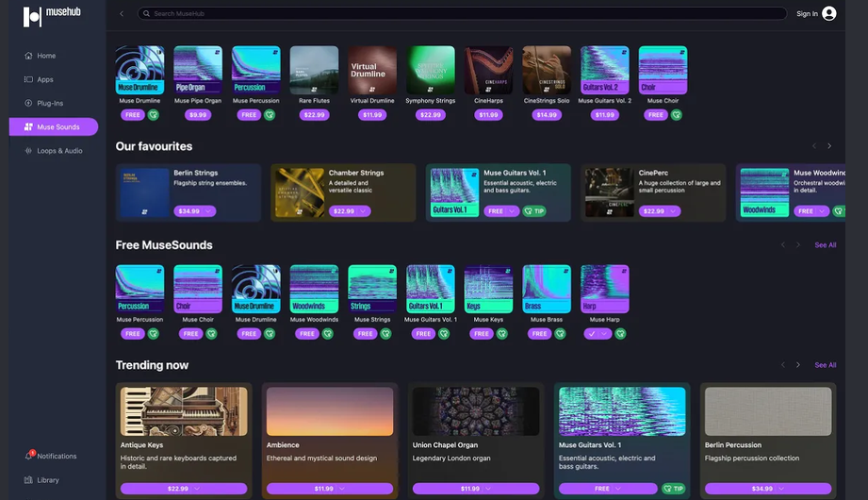
Task: Next page arrow in Free MuseSounds
Action: [797, 245]
